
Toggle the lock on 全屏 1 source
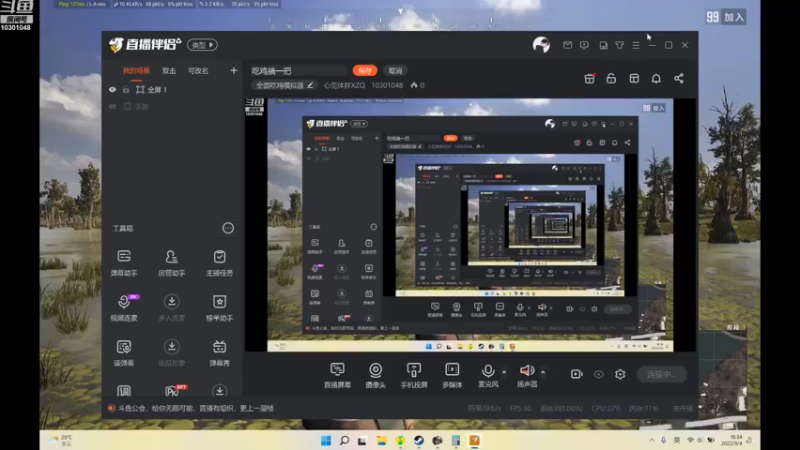(126, 90)
